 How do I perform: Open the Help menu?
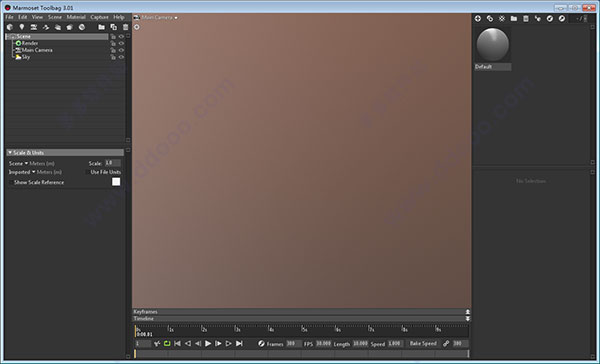coord(119,17)
